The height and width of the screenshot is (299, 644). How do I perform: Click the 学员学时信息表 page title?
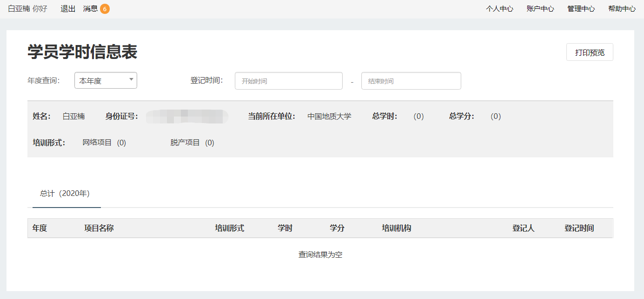[x=82, y=52]
